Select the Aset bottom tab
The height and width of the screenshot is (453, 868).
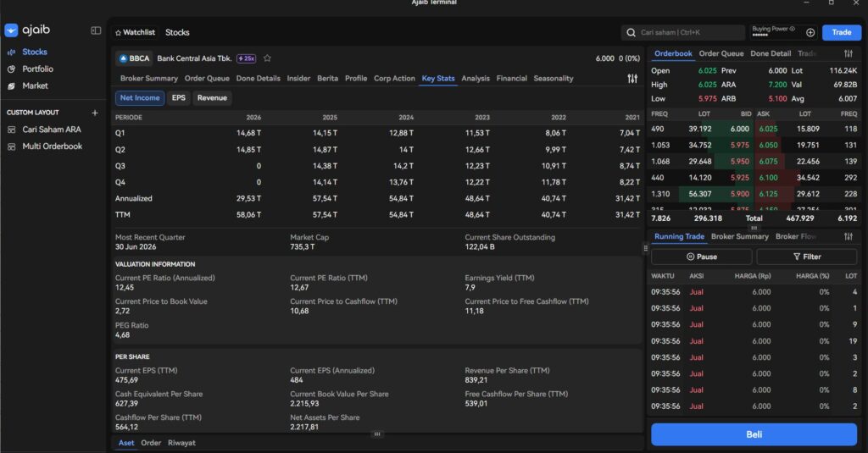tap(126, 443)
